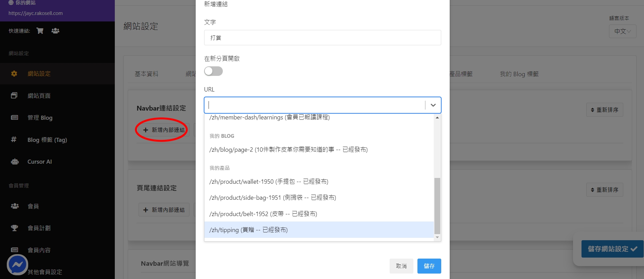Switch to the 我的 Blog 標籤 tab

(519, 74)
